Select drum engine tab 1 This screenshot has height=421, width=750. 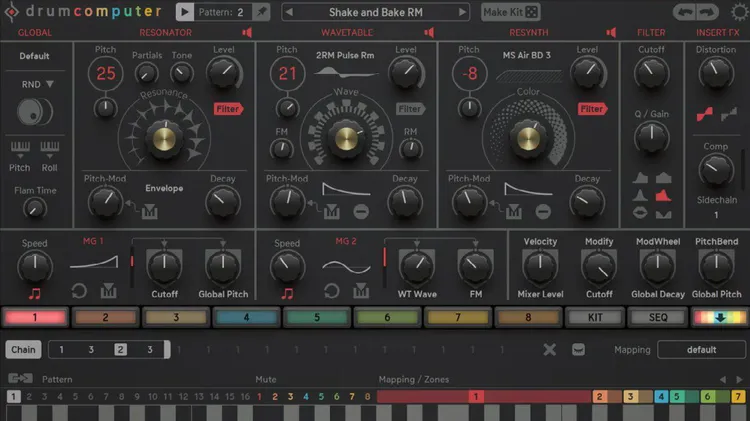click(x=35, y=317)
